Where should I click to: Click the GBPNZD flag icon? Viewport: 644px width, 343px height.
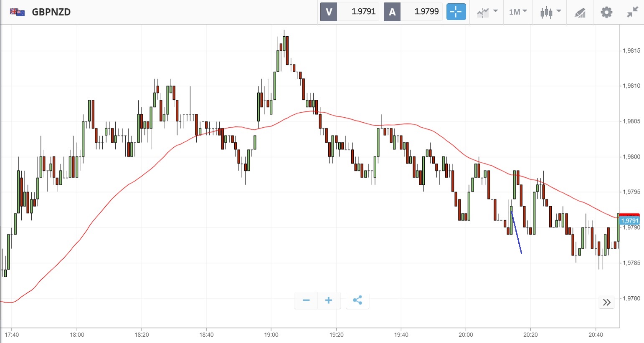(x=18, y=12)
